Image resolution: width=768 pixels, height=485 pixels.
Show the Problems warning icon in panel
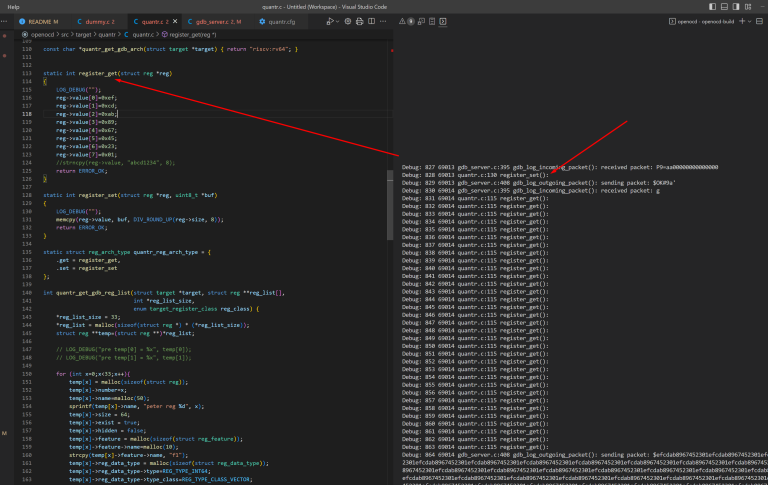pos(402,22)
